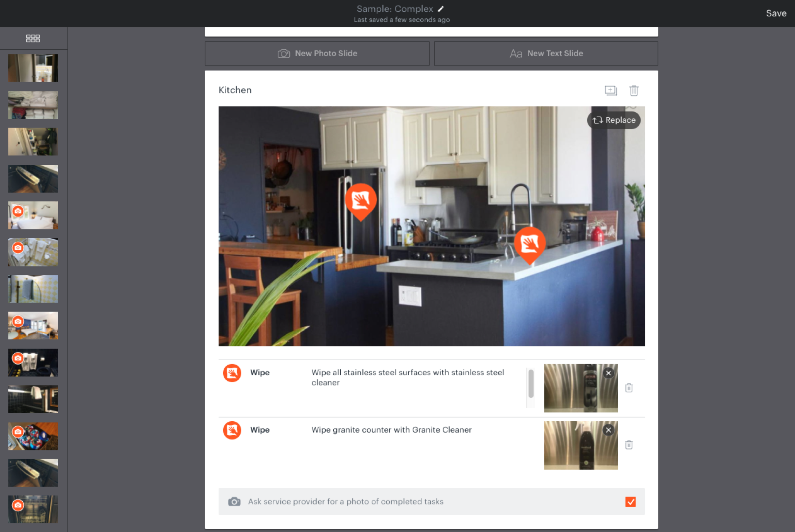
Task: Delete the granite counter wipe task
Action: (x=629, y=445)
